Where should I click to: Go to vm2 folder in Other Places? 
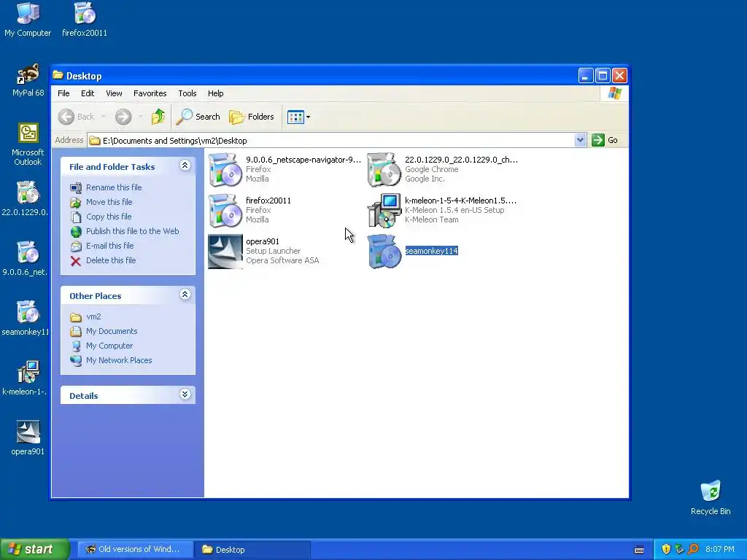93,316
